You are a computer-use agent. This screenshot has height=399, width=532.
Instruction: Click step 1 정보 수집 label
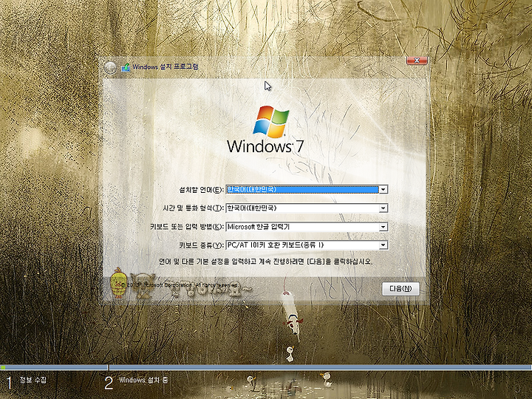pos(33,380)
